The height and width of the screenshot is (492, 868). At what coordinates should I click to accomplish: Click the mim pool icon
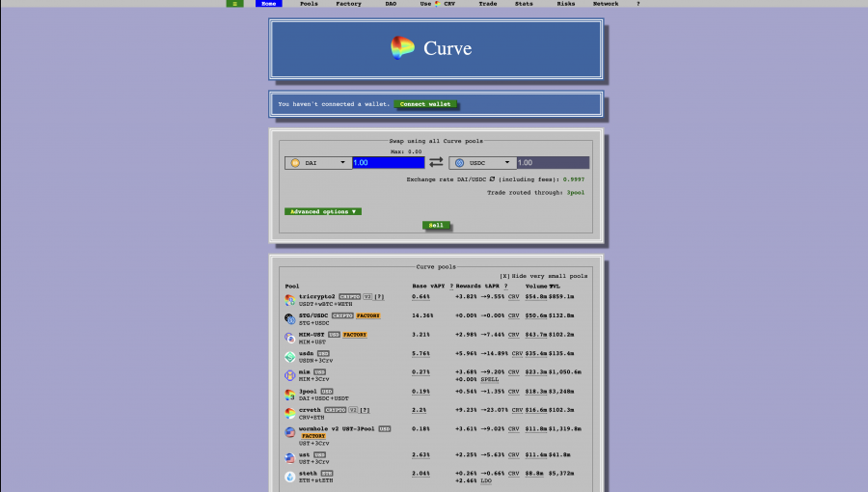click(289, 375)
